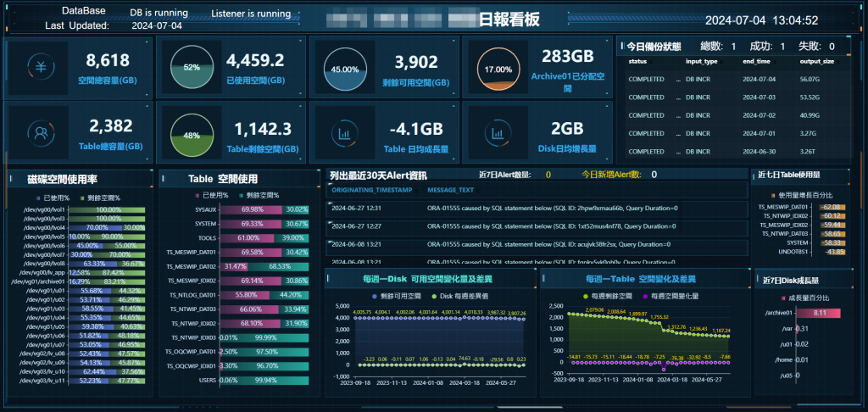Toggle the 每週空間變化量 legend series
The image size is (868, 412).
click(x=670, y=296)
